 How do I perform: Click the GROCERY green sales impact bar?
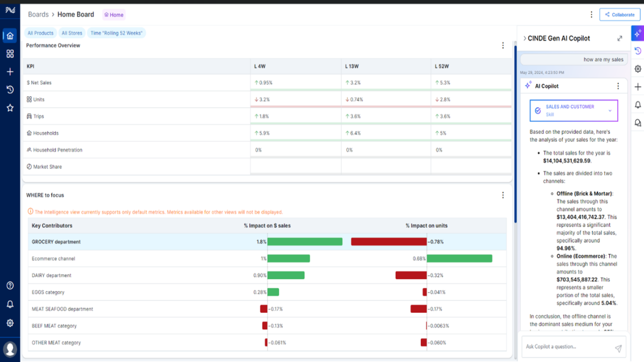305,242
